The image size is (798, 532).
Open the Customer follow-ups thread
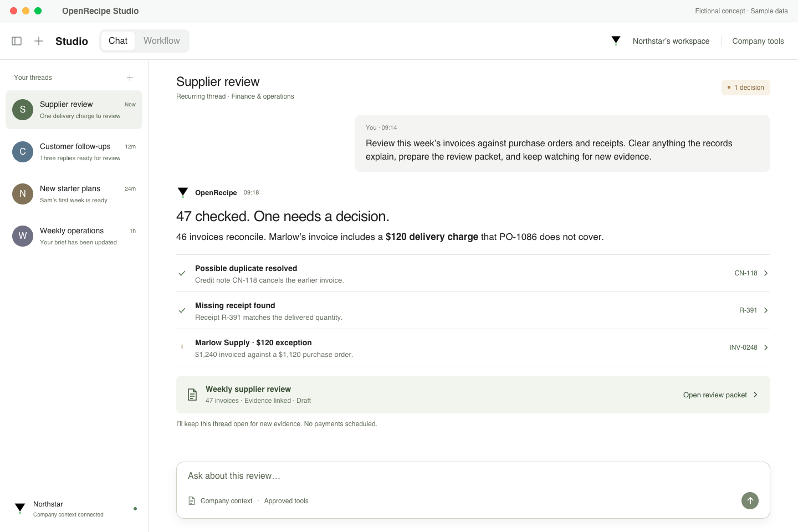pos(74,152)
